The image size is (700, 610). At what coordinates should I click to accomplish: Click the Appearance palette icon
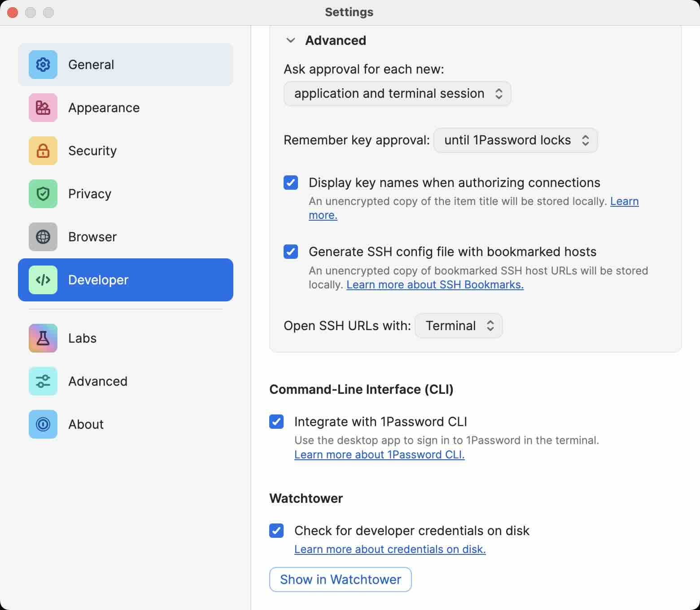click(x=43, y=108)
